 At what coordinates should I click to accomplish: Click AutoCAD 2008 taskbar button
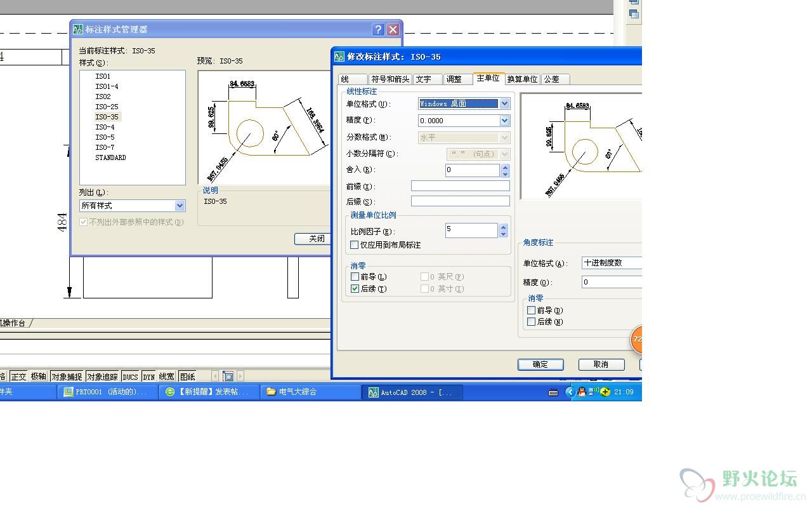[x=412, y=392]
